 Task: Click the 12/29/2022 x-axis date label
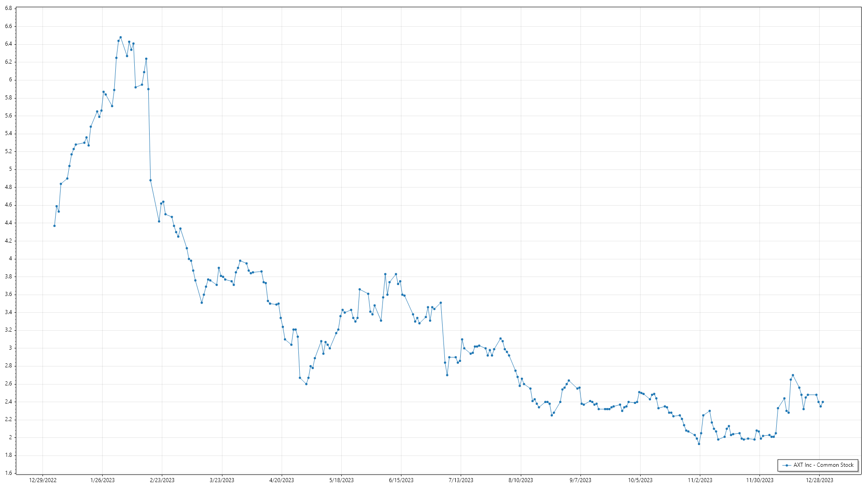[x=43, y=480]
